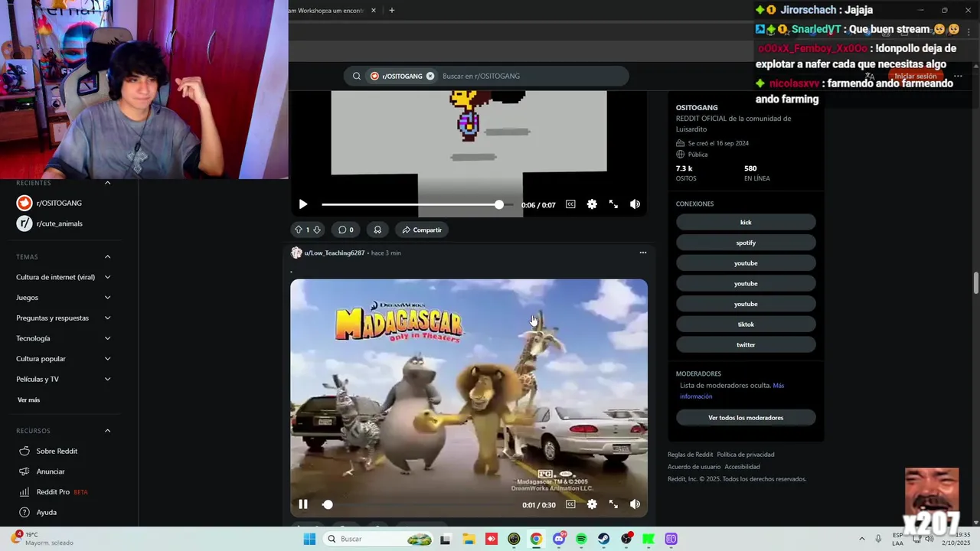980x551 pixels.
Task: Toggle captions on the Madagascar video
Action: click(570, 504)
